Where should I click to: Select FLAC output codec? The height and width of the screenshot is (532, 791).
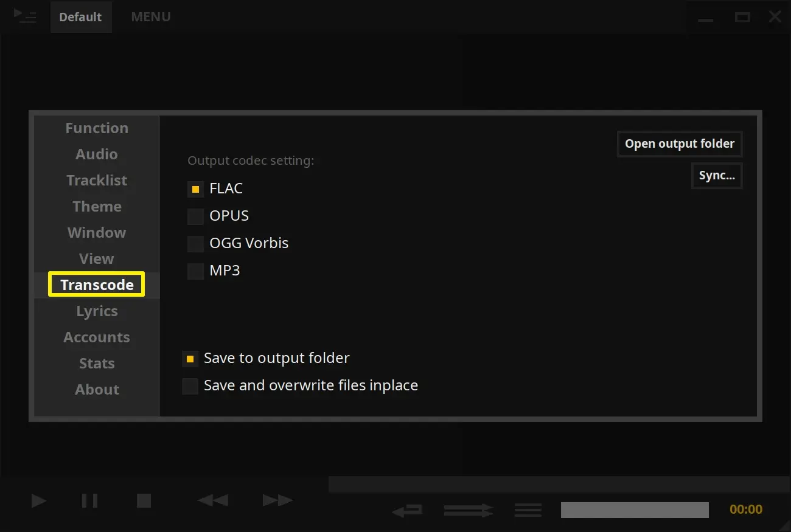point(195,189)
